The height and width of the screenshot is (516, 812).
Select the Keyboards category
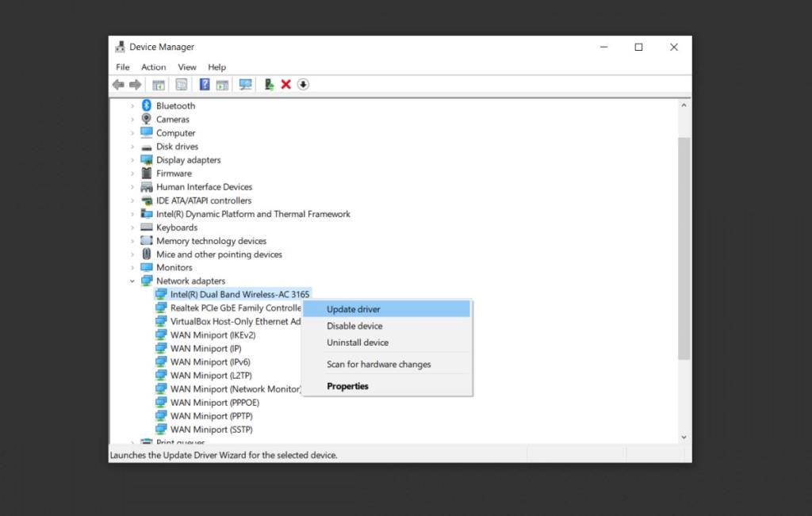coord(176,227)
